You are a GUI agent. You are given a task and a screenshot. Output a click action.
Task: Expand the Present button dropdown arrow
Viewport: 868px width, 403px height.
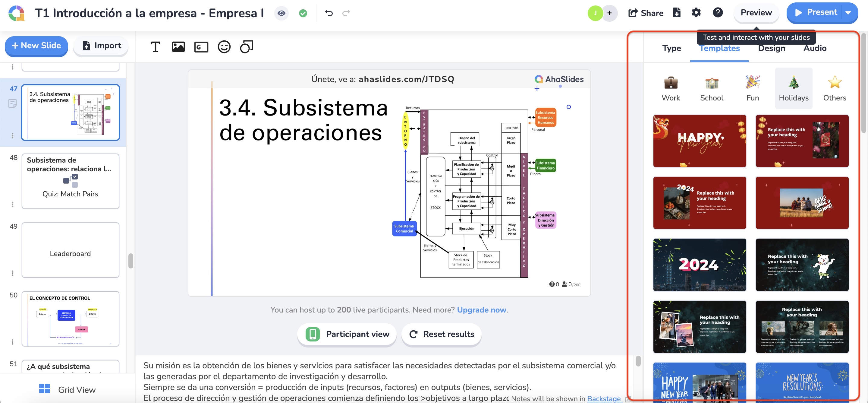(848, 13)
